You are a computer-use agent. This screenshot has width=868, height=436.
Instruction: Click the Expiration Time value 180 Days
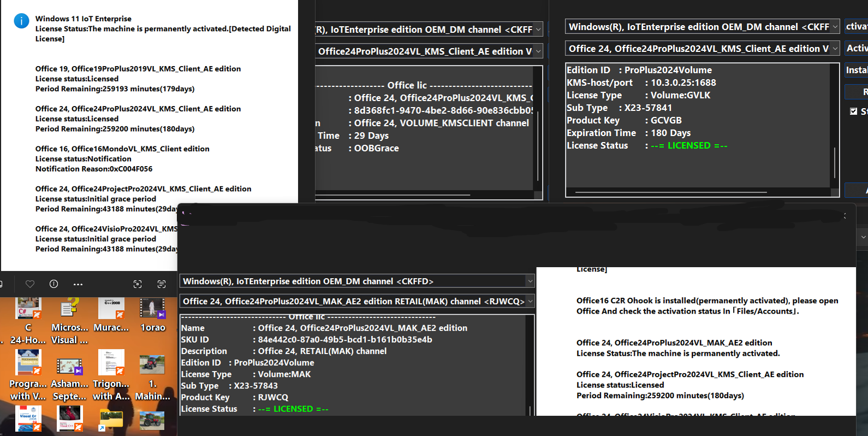pyautogui.click(x=670, y=133)
